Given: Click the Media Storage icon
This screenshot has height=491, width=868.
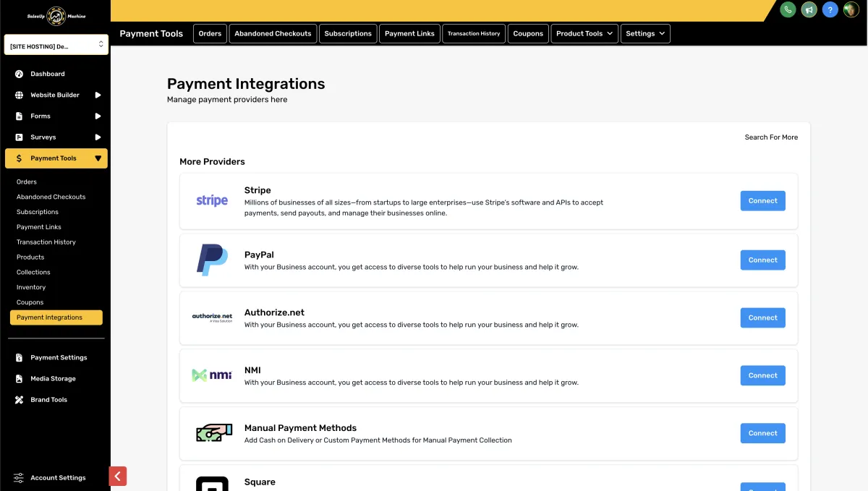Looking at the screenshot, I should pos(19,378).
